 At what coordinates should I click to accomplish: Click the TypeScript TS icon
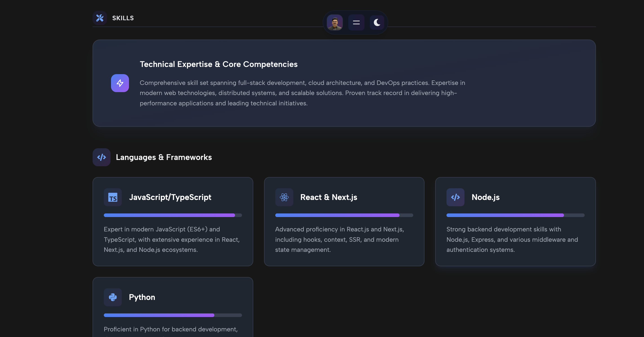113,197
